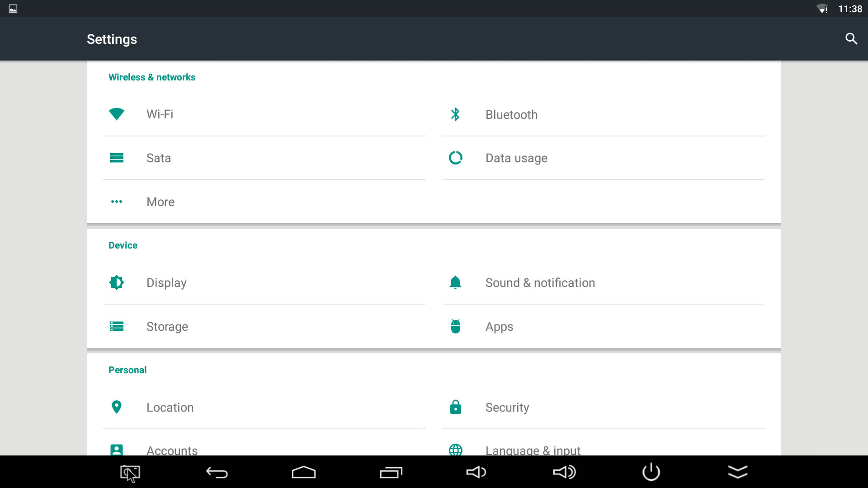868x488 pixels.
Task: Open Accounts settings label
Action: (172, 450)
